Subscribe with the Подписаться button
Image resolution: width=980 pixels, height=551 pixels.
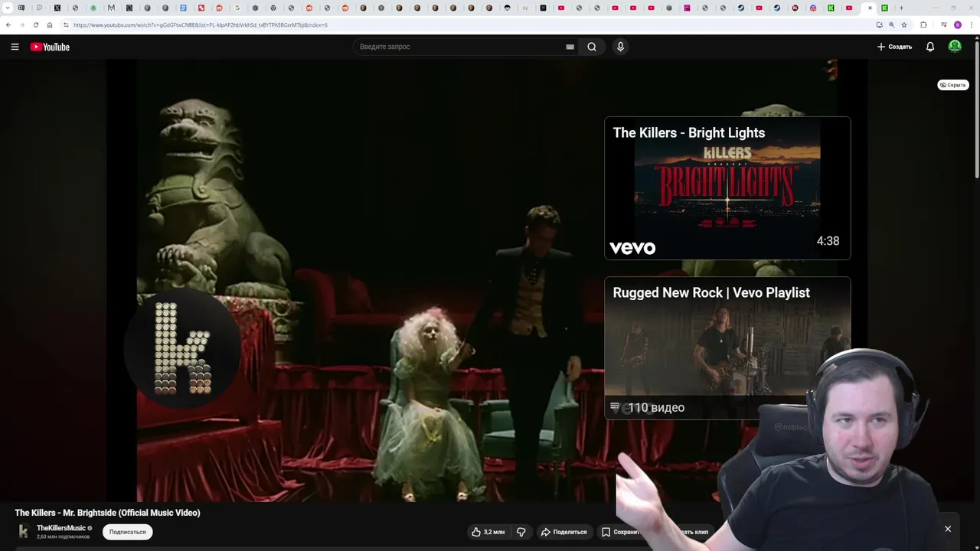coord(127,532)
